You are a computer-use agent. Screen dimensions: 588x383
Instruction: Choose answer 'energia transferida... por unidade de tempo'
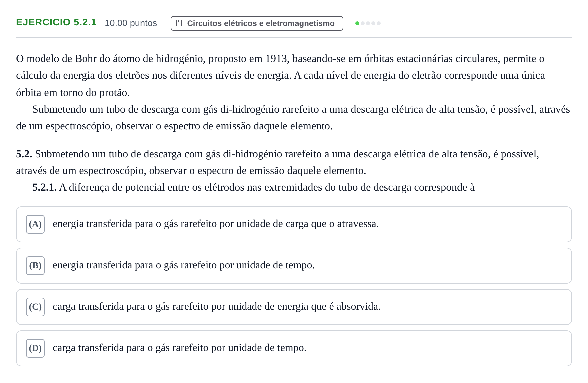(x=184, y=265)
